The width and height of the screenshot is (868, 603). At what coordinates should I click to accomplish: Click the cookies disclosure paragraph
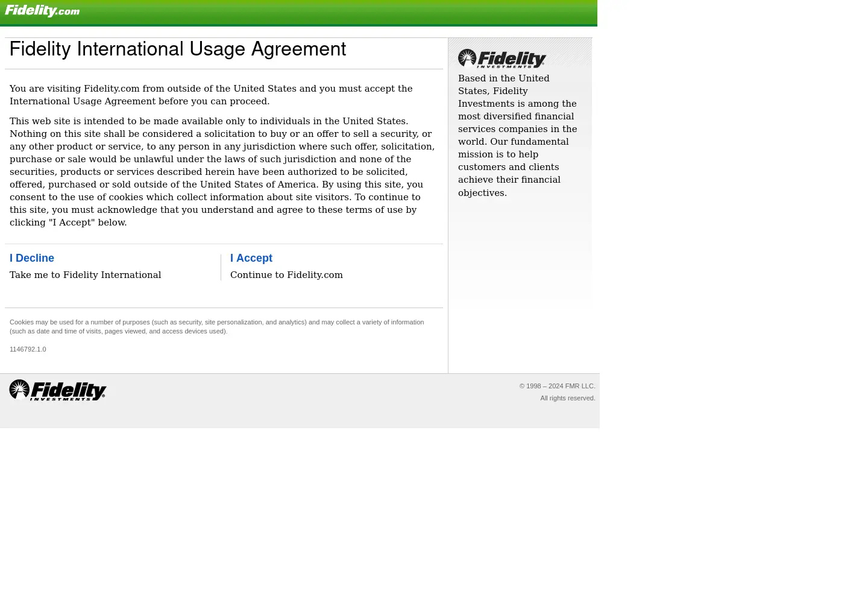tap(217, 326)
